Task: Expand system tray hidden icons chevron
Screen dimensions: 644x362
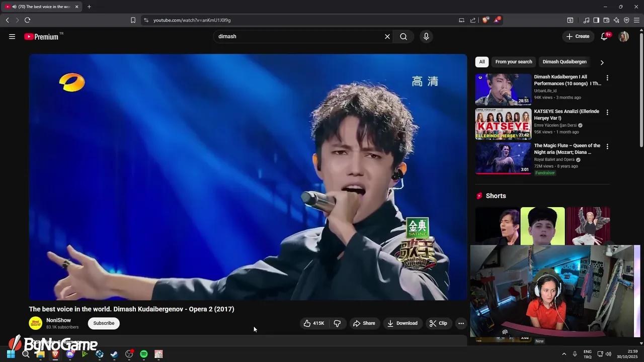Action: point(564,354)
